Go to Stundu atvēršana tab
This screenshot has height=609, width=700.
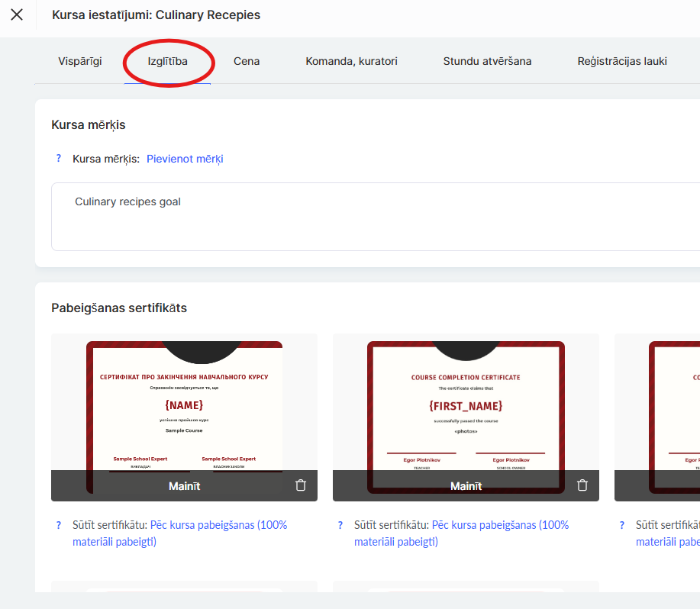[x=487, y=61]
